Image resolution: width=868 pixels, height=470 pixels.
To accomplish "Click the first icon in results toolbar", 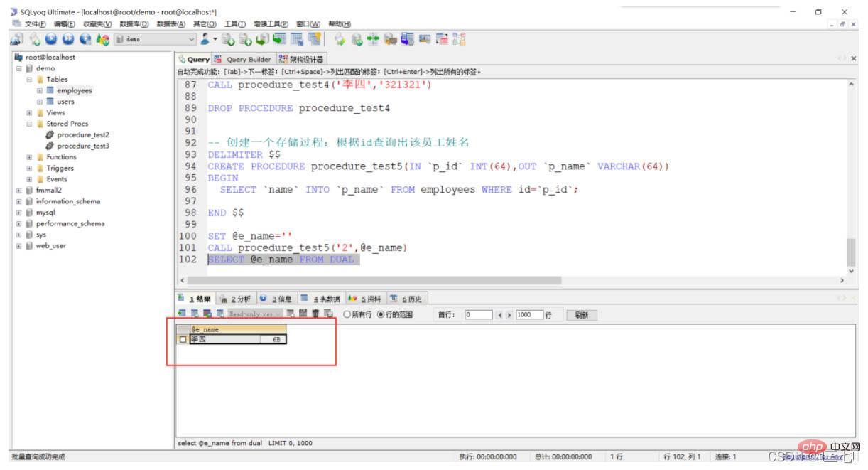I will 181,314.
